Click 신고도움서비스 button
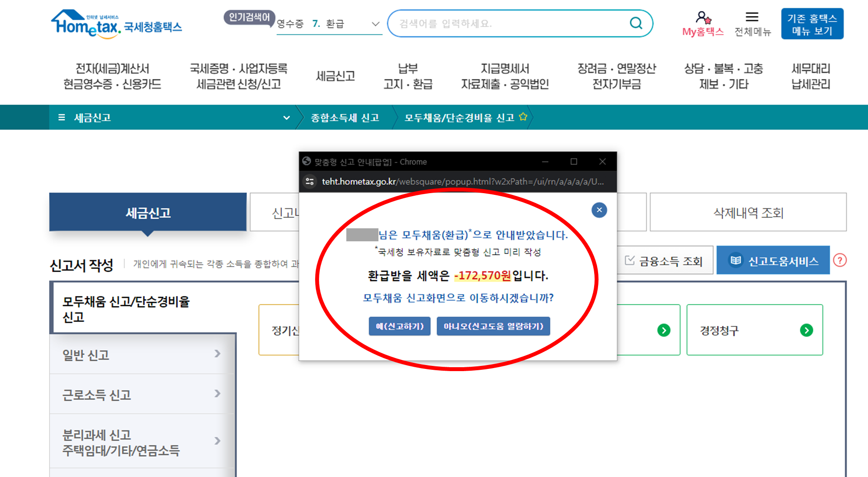The height and width of the screenshot is (477, 868). click(773, 260)
